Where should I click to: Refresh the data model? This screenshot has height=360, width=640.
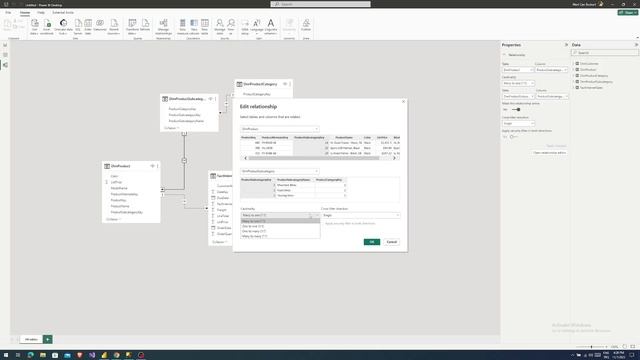[145, 25]
